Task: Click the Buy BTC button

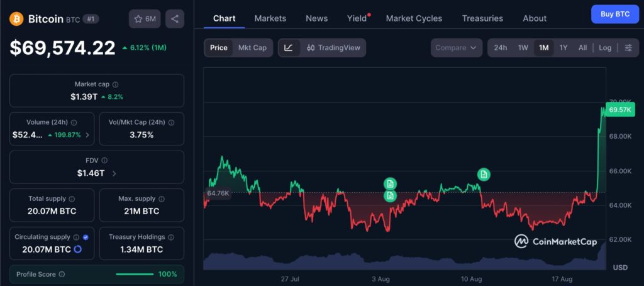Action: [615, 14]
